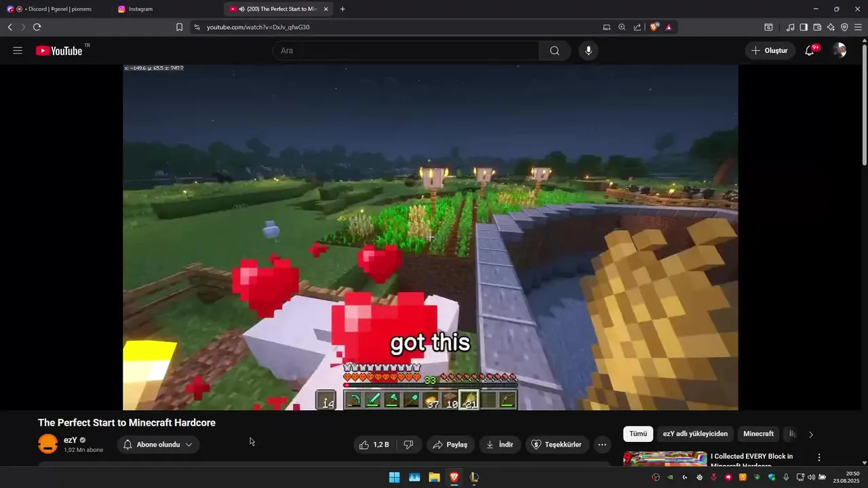Open the ezY channel avatar
This screenshot has height=488, width=868.
click(48, 445)
